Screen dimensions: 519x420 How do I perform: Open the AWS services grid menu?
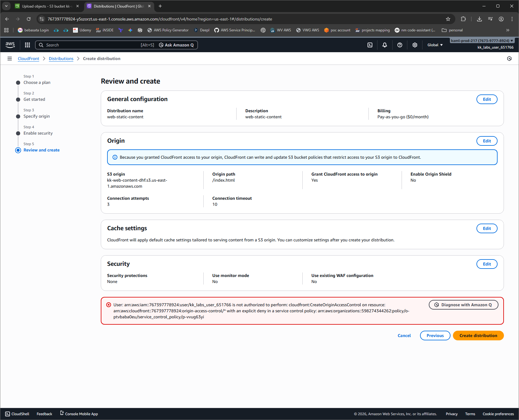[27, 45]
